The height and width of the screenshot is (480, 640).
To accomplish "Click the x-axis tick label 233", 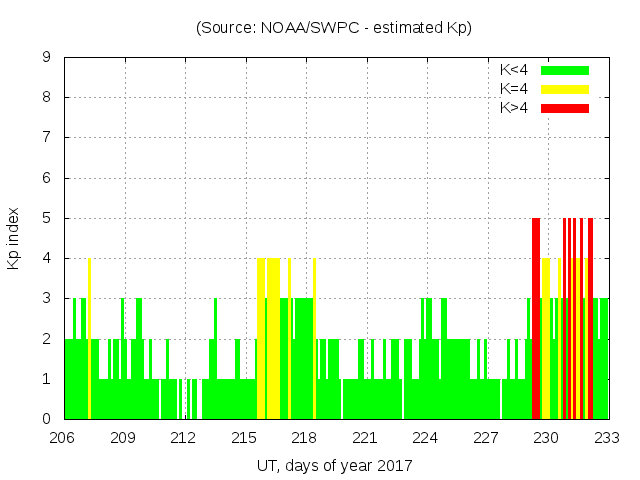I will [x=607, y=438].
